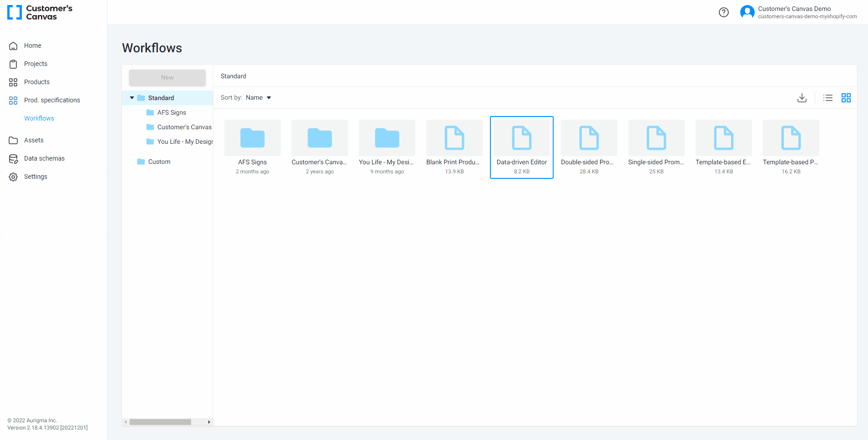This screenshot has height=440, width=868.
Task: Open the Sort by Name dropdown
Action: (x=258, y=98)
